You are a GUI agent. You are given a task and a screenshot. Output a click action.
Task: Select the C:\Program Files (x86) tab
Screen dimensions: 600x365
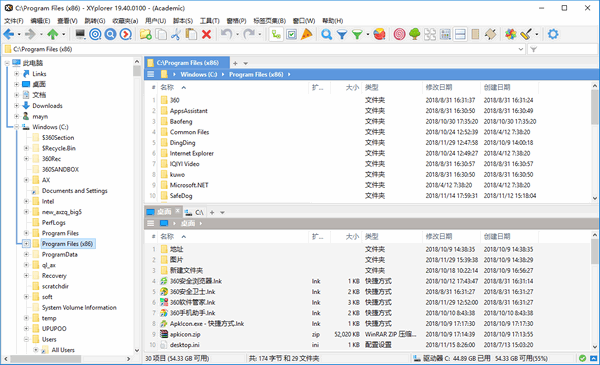[188, 63]
